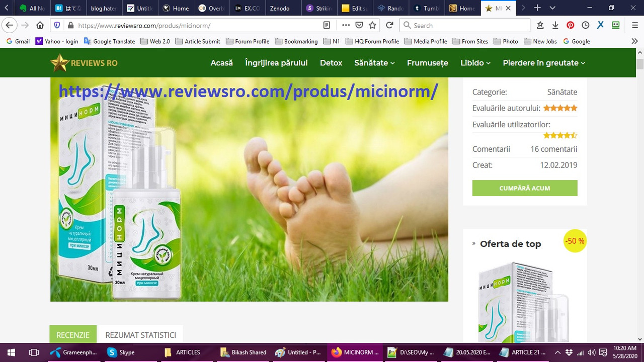The height and width of the screenshot is (362, 644).
Task: Show hidden system tray icons
Action: 557,352
